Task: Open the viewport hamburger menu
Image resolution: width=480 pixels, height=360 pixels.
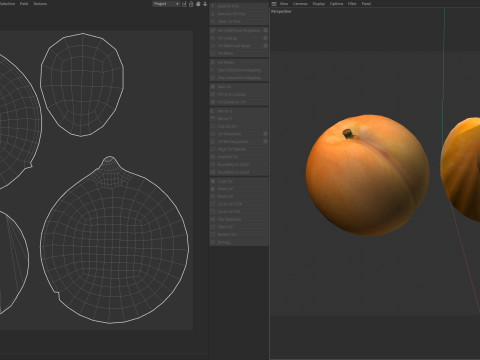Action: tap(274, 4)
